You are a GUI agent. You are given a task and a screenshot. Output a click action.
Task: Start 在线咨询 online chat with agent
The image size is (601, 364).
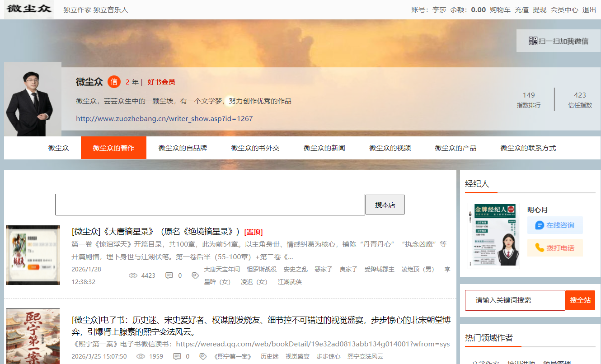554,225
